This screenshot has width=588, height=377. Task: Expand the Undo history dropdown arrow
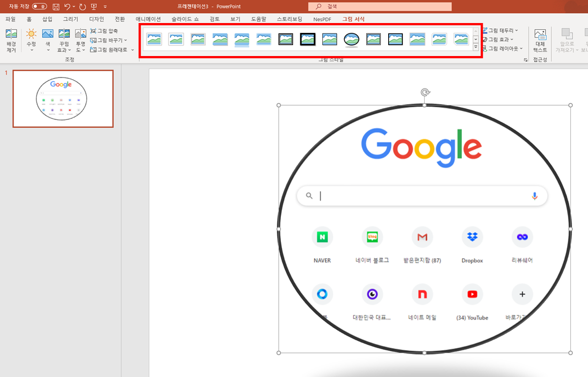coord(74,6)
